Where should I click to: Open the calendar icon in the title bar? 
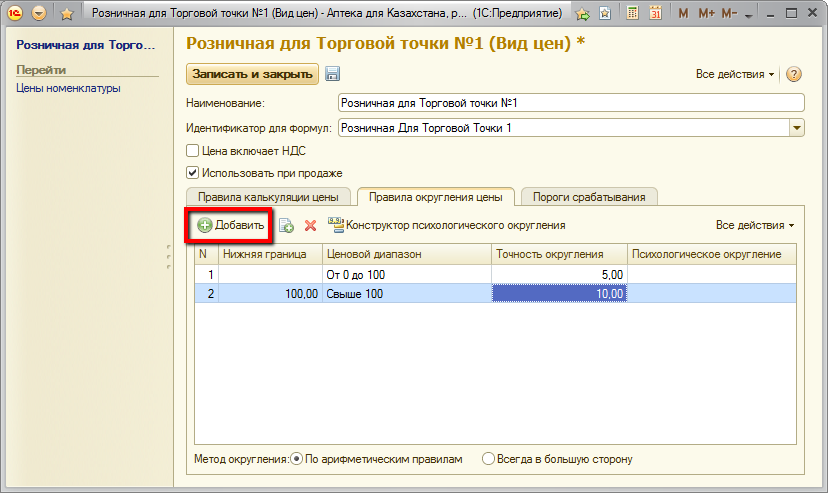coord(655,14)
